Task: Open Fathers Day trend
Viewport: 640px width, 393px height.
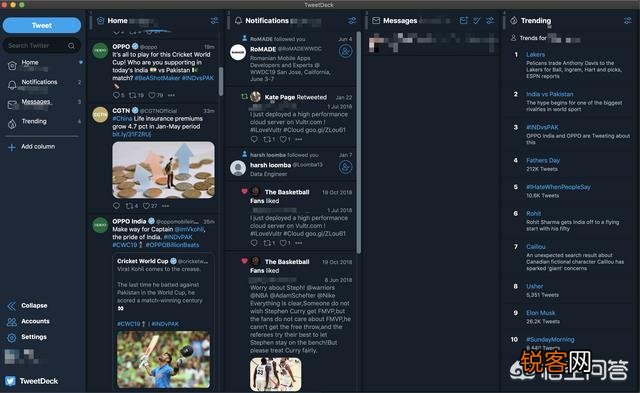Action: pyautogui.click(x=543, y=160)
